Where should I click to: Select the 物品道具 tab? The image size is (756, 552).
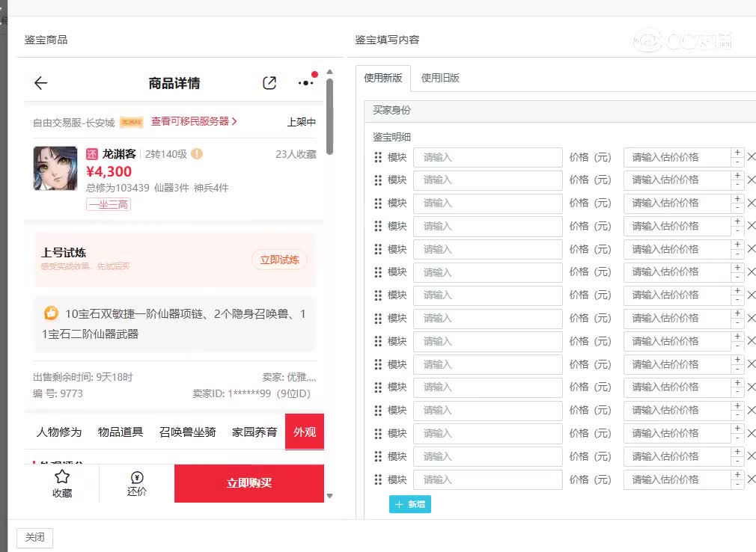click(121, 432)
